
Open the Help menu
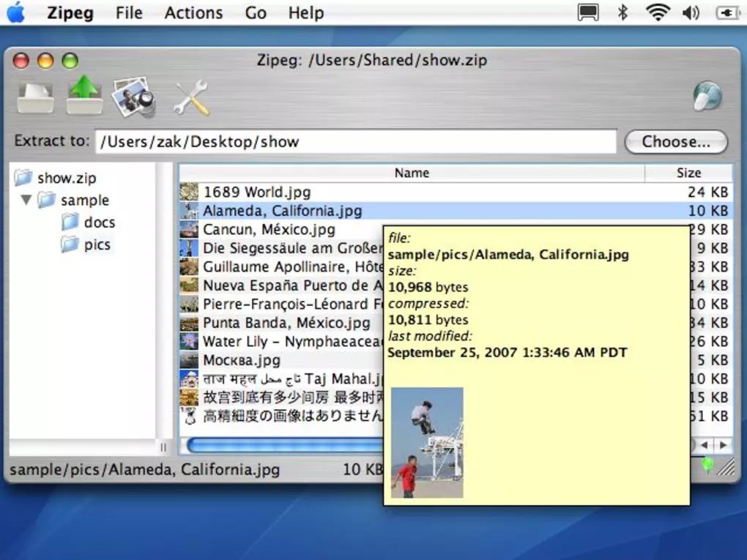(305, 12)
